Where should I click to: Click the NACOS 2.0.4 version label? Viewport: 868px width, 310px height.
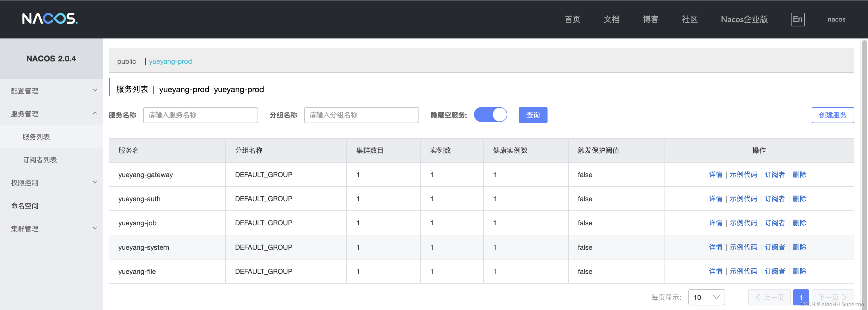click(x=51, y=59)
